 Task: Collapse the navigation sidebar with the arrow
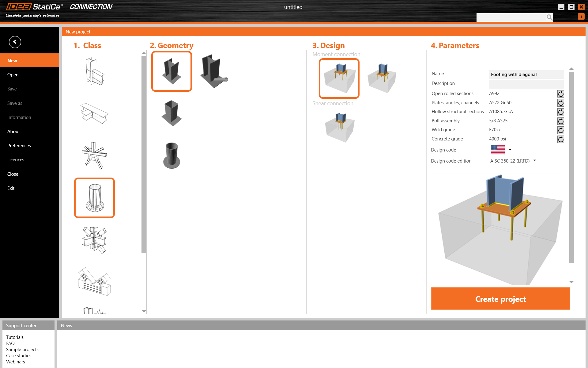coord(15,42)
